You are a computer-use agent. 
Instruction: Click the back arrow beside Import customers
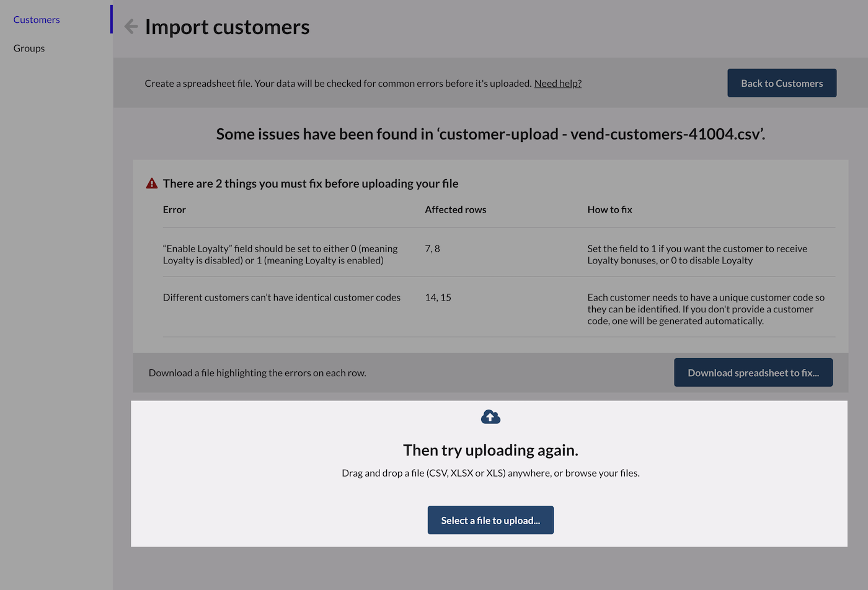[x=131, y=27]
